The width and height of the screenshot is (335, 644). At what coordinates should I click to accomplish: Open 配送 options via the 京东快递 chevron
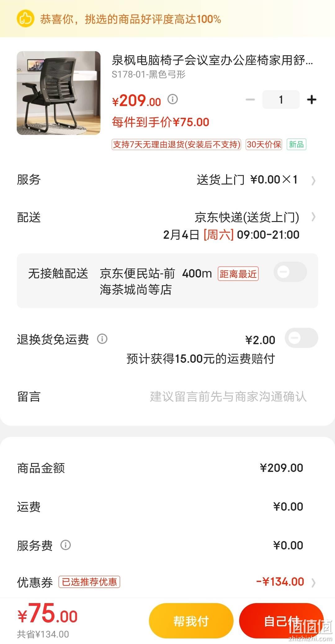click(x=313, y=217)
